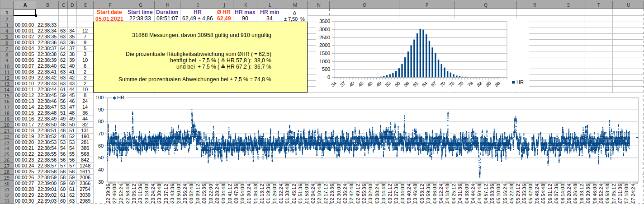Image resolution: width=644 pixels, height=204 pixels.
Task: Select the duration value '08:51:07'
Action: [167, 19]
